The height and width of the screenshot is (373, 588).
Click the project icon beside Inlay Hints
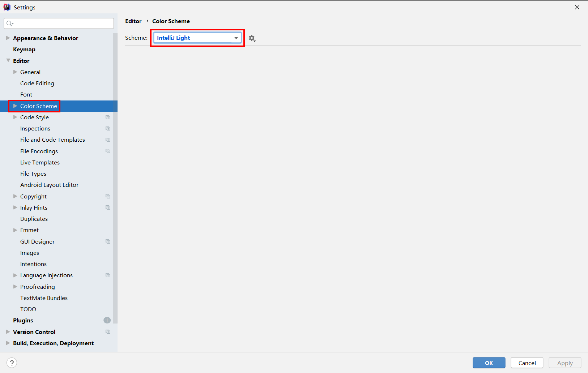pos(108,207)
